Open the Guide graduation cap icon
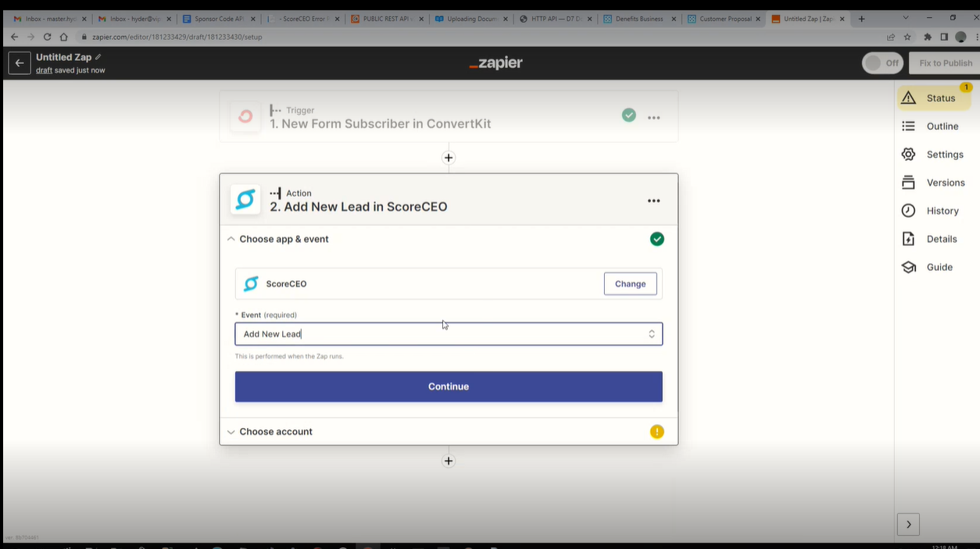 (908, 267)
